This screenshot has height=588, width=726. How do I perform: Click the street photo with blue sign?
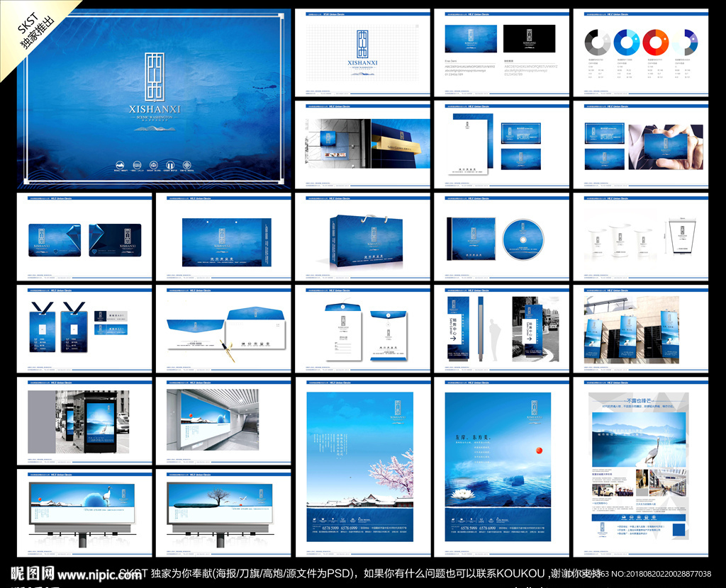tap(536, 329)
